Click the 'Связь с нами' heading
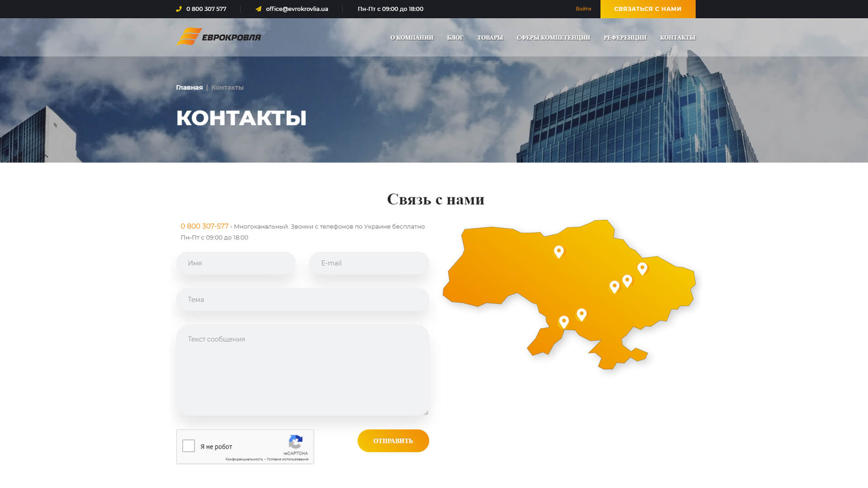868x488 pixels. click(436, 199)
